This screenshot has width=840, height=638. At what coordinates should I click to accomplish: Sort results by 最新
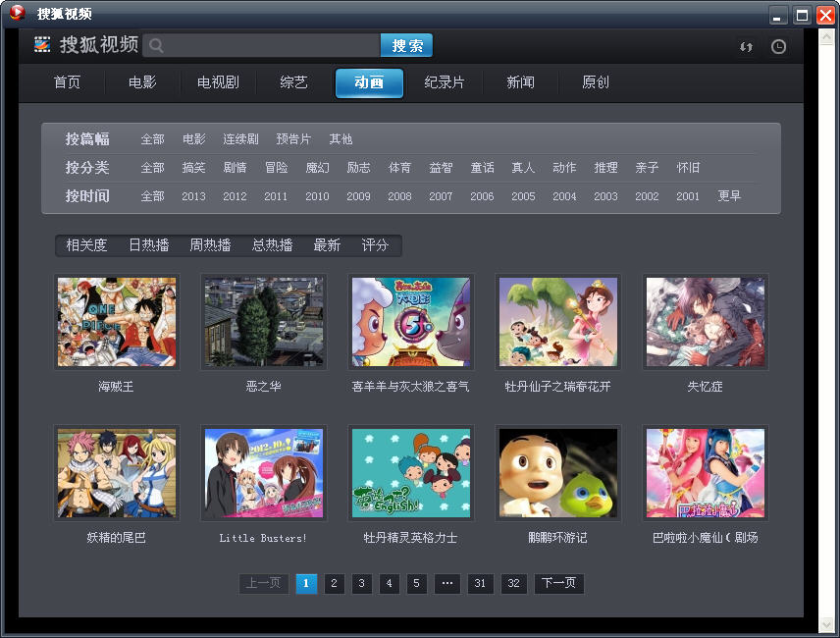coord(327,245)
